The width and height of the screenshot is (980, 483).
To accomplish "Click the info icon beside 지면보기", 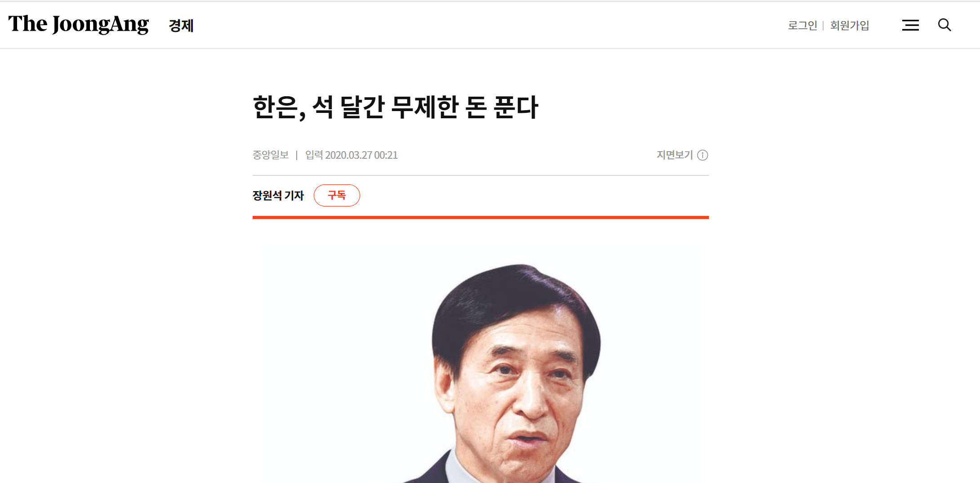I will pos(703,155).
